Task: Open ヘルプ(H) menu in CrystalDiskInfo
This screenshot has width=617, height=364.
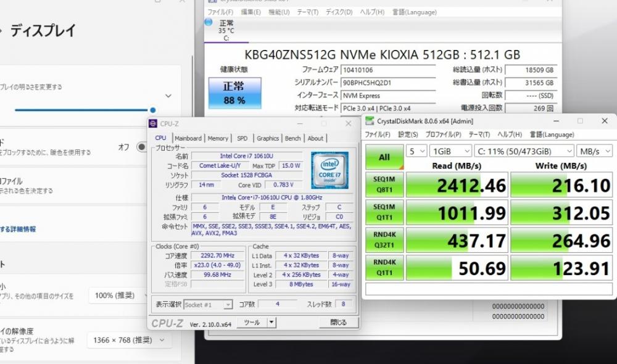Action: click(372, 12)
